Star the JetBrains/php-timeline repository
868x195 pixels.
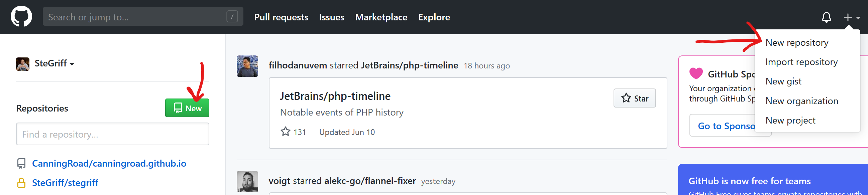[635, 98]
